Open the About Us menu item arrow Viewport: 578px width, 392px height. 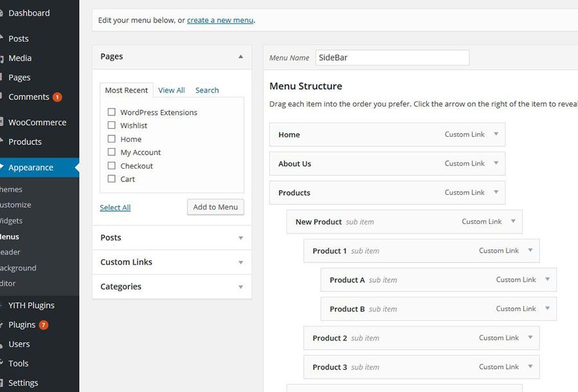pyautogui.click(x=496, y=164)
